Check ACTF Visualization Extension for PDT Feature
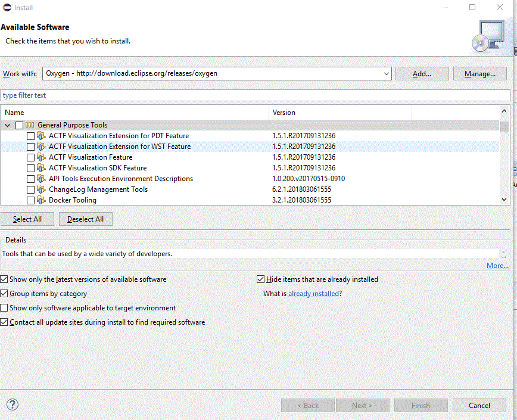 30,136
